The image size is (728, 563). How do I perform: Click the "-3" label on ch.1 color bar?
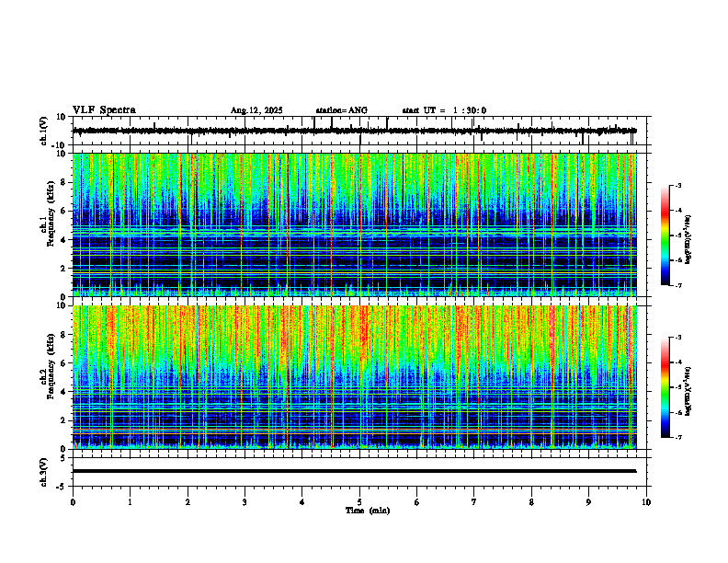pos(678,186)
